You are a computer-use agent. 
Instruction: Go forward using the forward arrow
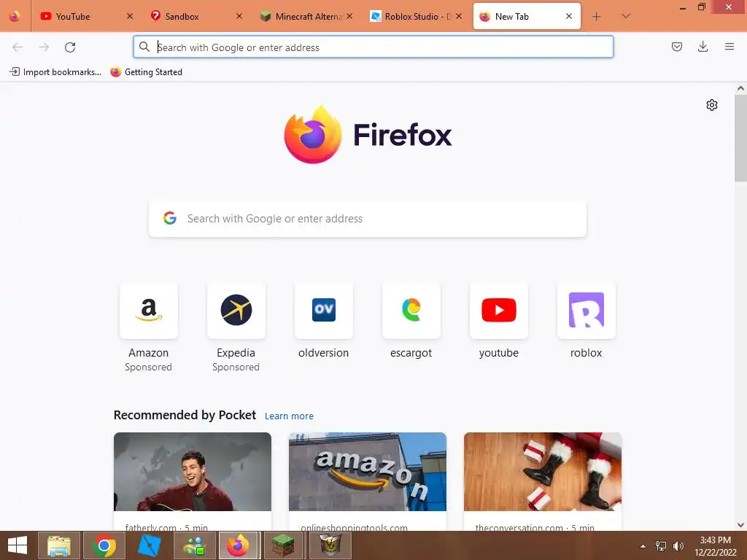point(44,47)
